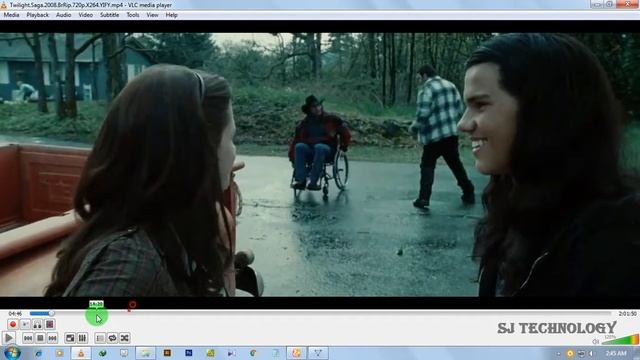Toggle the A-B loop button
This screenshot has height=360, width=640.
pos(37,324)
